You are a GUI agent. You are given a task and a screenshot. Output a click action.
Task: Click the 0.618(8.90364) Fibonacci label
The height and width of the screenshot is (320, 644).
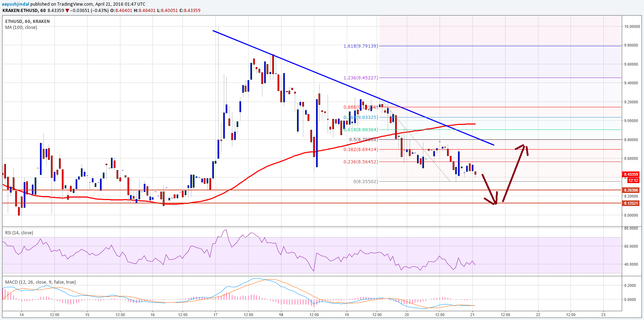(360, 130)
